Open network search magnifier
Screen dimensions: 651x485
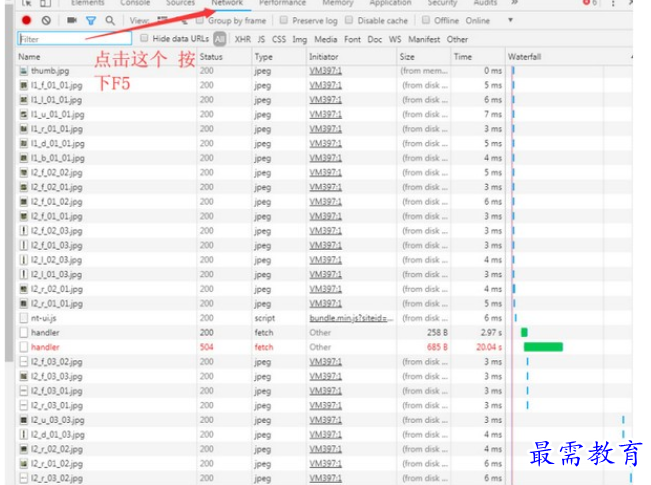tap(110, 20)
